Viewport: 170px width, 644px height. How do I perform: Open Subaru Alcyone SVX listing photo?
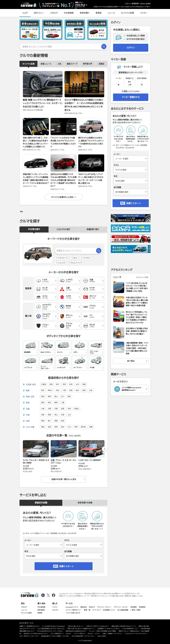coord(36,449)
